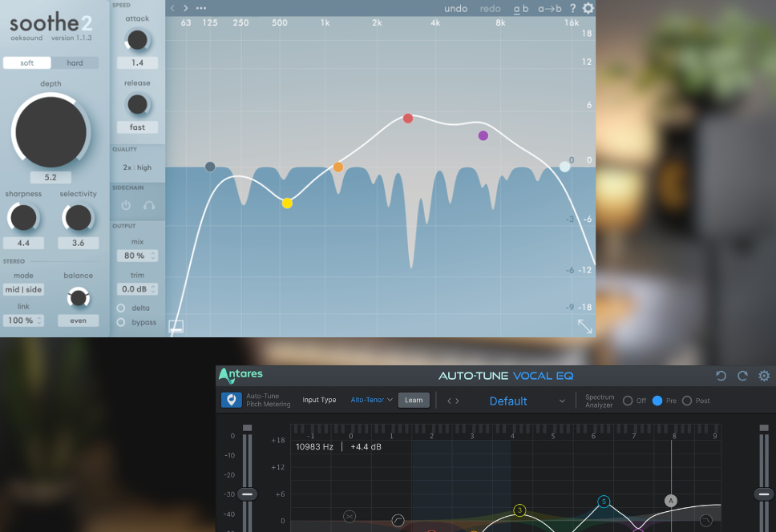
Task: Click redo in soothe2 top bar
Action: [490, 8]
